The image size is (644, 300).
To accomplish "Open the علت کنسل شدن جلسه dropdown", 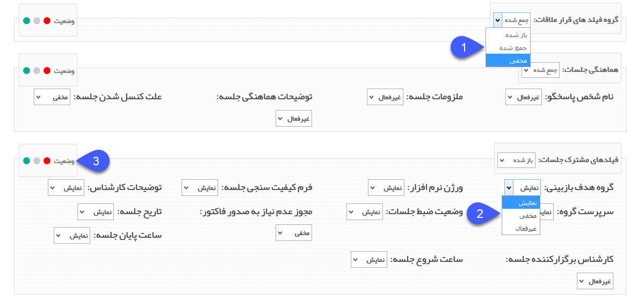I will [x=53, y=97].
